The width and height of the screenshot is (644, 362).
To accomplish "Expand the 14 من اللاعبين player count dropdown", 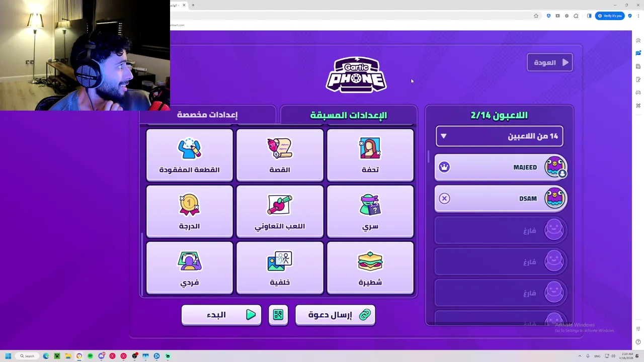I will tap(499, 136).
